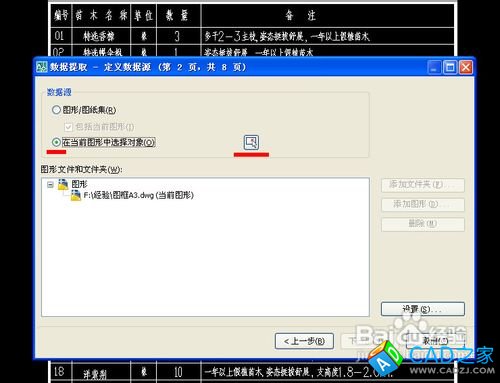The image size is (500, 383).
Task: Go back with the 上一步 button
Action: point(304,341)
